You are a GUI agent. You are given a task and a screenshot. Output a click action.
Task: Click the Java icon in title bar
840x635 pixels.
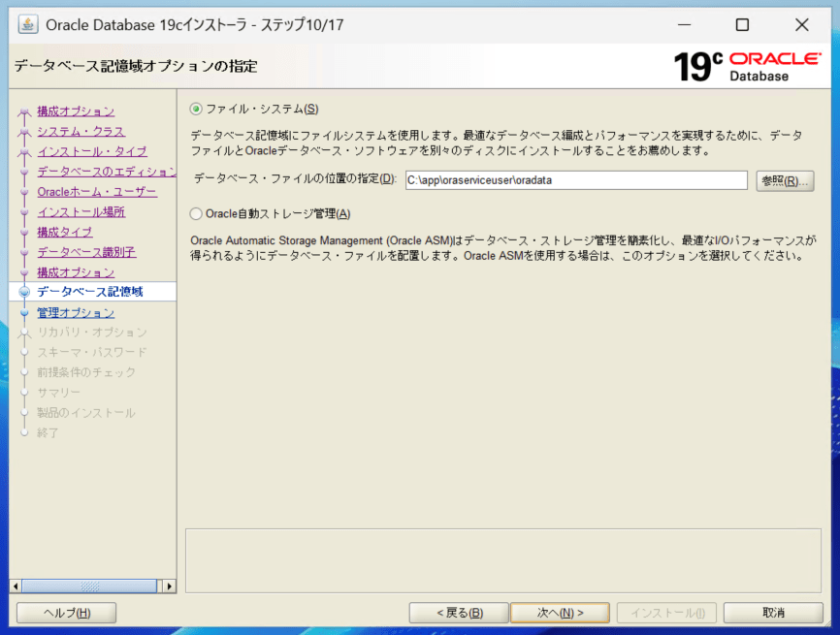[x=28, y=24]
